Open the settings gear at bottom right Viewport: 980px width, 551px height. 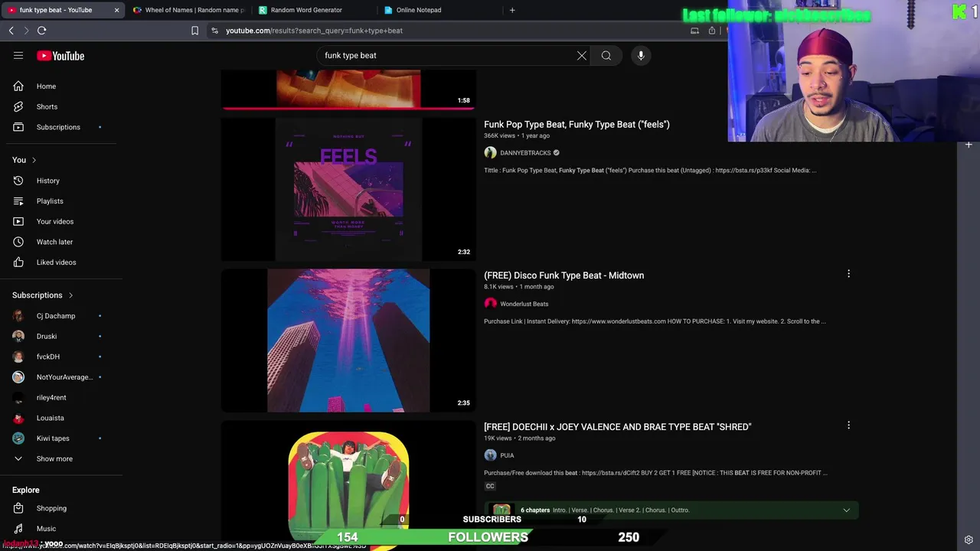tap(969, 540)
